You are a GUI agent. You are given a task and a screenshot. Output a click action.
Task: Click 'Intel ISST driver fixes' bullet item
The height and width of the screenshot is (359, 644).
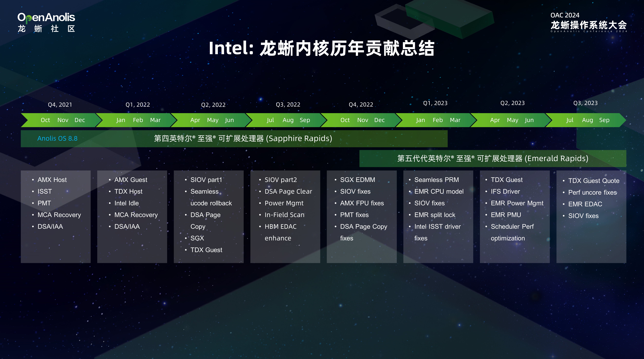tap(437, 232)
